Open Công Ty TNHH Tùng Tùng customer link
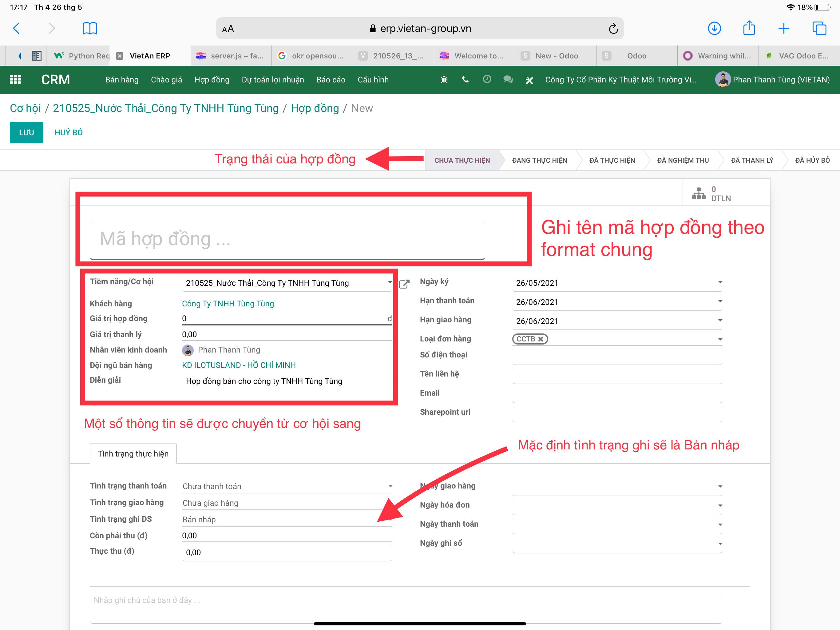Image resolution: width=840 pixels, height=630 pixels. click(228, 304)
